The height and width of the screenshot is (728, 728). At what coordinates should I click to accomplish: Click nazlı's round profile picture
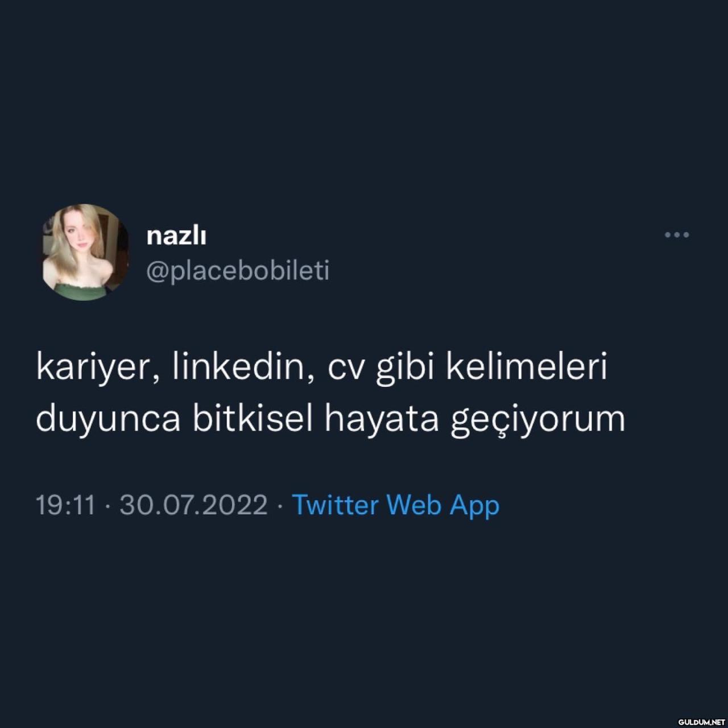(85, 251)
